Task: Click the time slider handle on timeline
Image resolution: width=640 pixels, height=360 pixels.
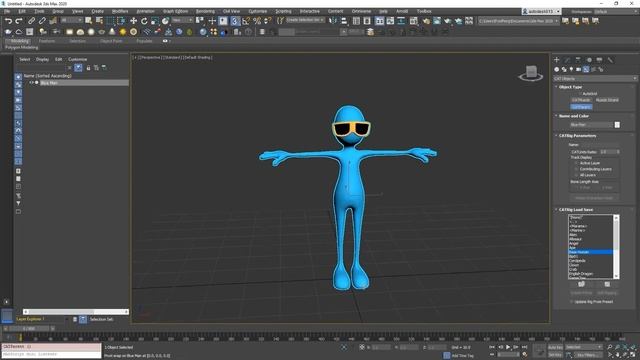Action: [29, 328]
